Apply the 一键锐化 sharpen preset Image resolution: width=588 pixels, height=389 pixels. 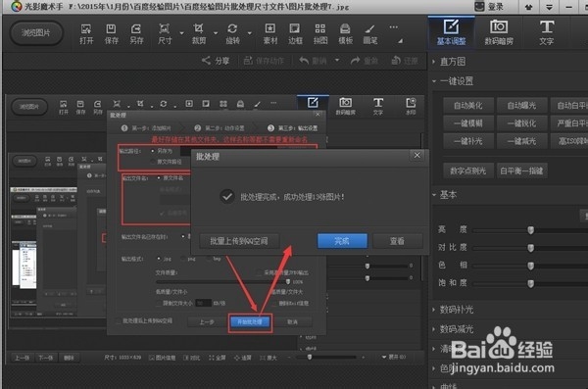[521, 123]
